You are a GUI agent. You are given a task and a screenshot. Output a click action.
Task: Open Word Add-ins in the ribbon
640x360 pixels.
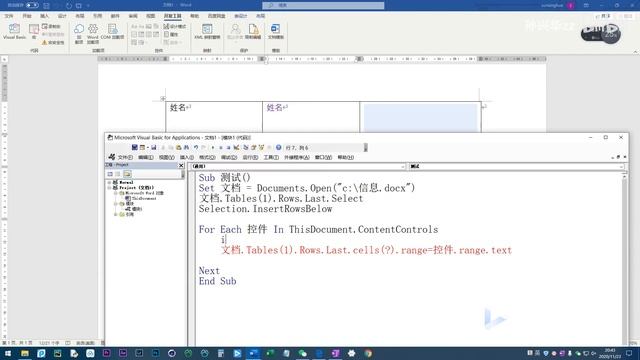[93, 33]
